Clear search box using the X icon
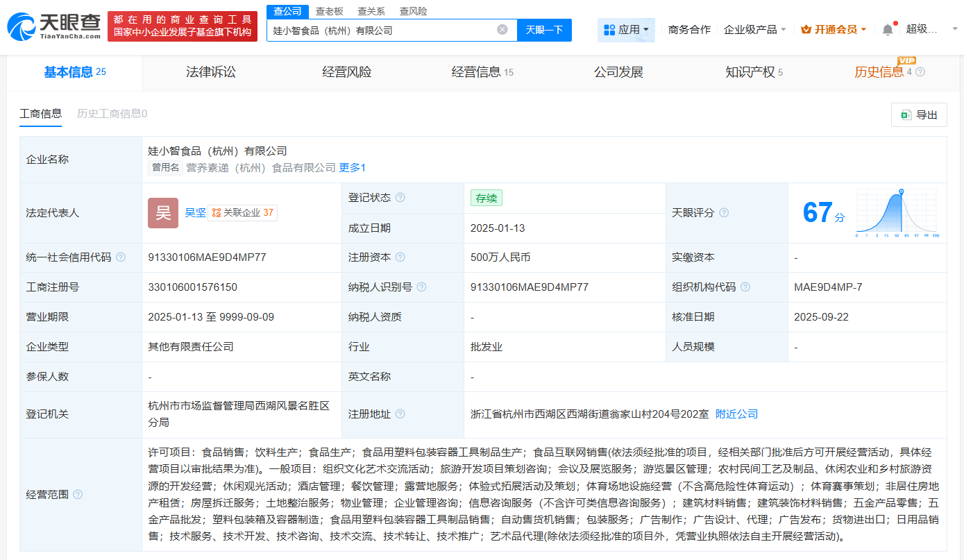The width and height of the screenshot is (964, 560). point(502,30)
